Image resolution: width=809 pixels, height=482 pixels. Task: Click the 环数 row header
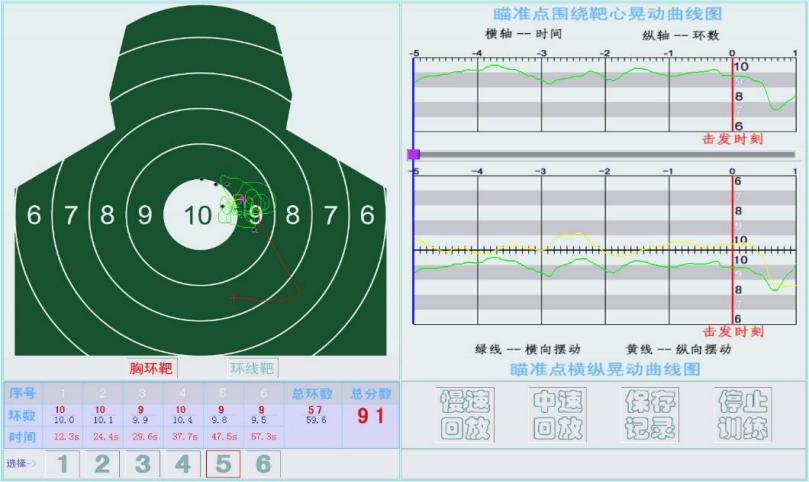pyautogui.click(x=22, y=415)
